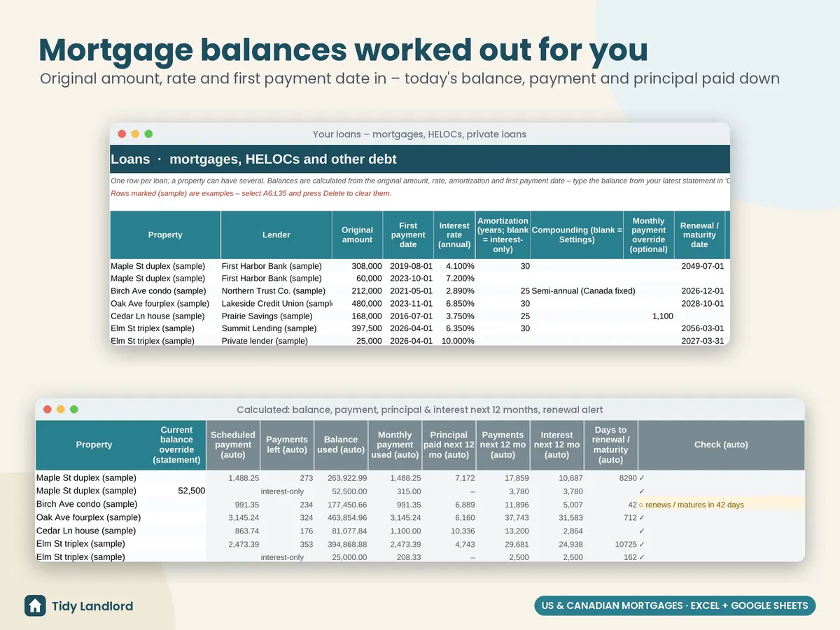Select the 2016-07-01 first payment date cell
840x630 pixels.
point(408,316)
